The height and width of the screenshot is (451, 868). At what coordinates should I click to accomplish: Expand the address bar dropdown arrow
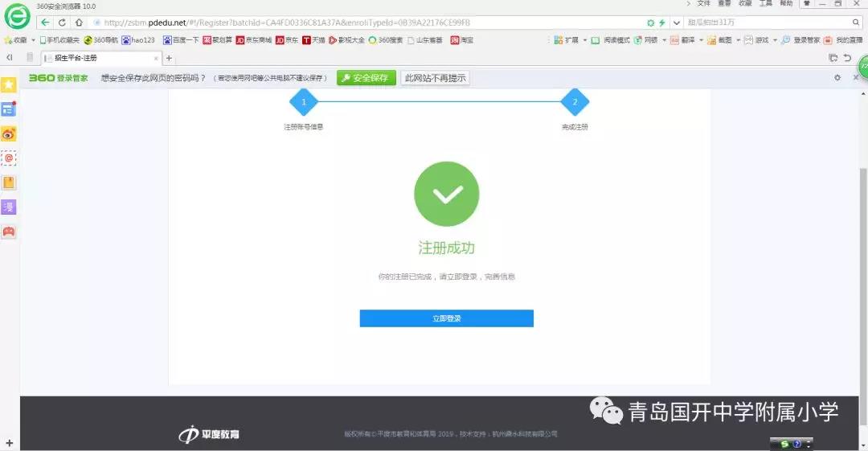point(676,23)
